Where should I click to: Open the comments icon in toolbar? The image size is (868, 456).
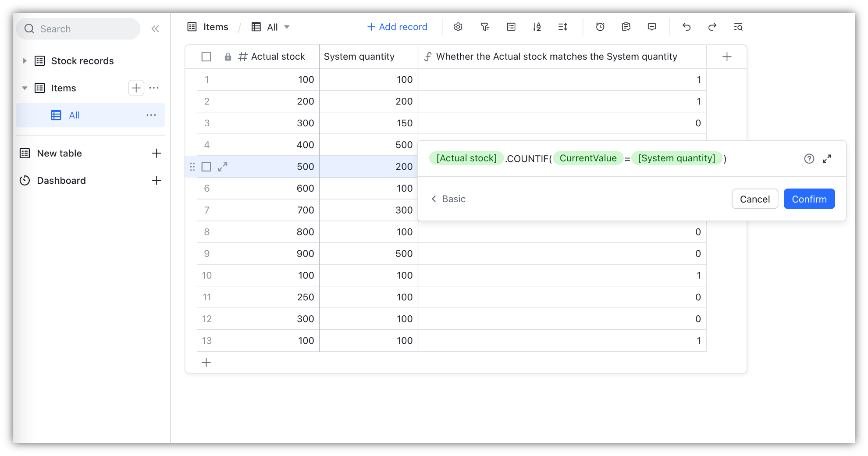652,27
